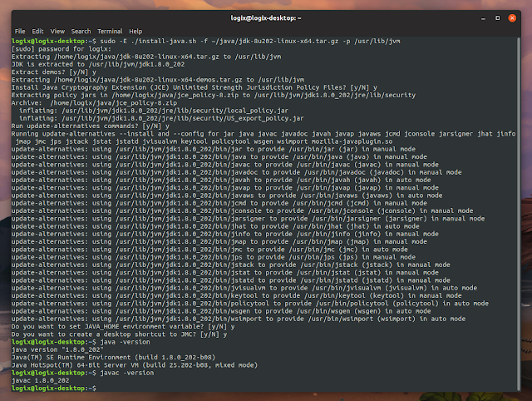Click the terminal vertical scrollbar
The image size is (532, 401).
[519, 214]
